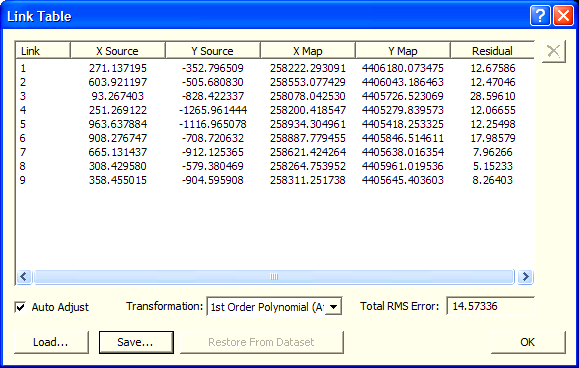Image resolution: width=579 pixels, height=368 pixels.
Task: Select link row number 2
Action: (275, 82)
